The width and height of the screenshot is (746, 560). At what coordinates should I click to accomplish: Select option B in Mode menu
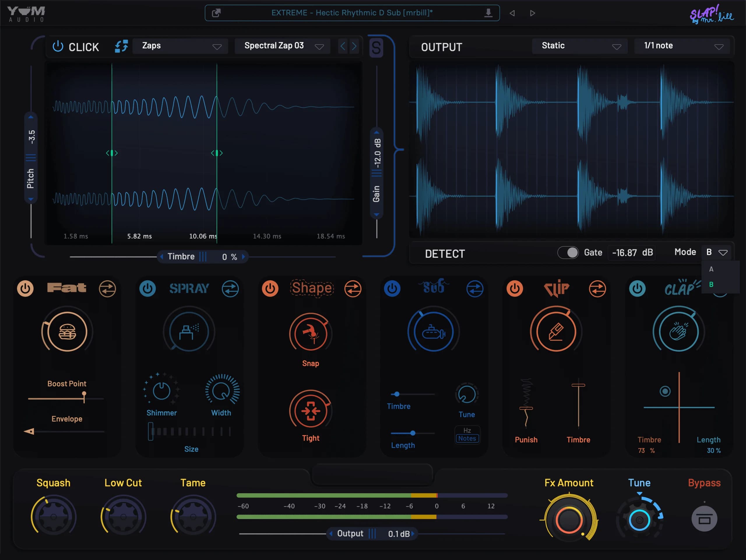pyautogui.click(x=711, y=285)
